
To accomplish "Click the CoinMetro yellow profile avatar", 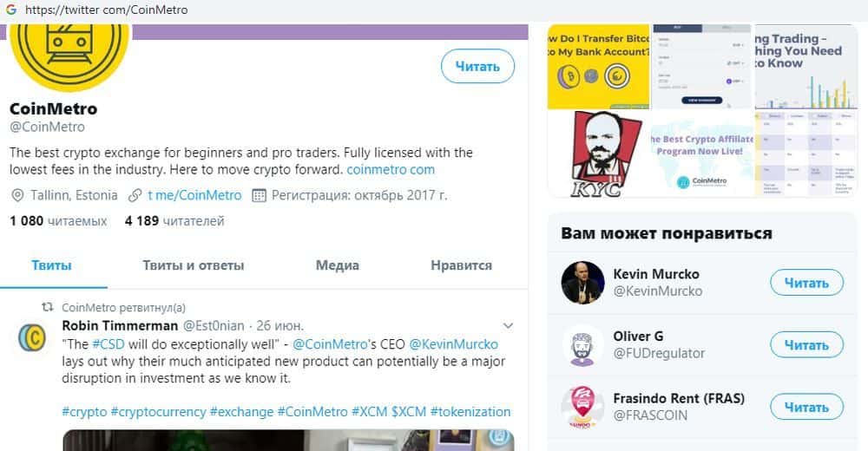I will click(x=69, y=52).
